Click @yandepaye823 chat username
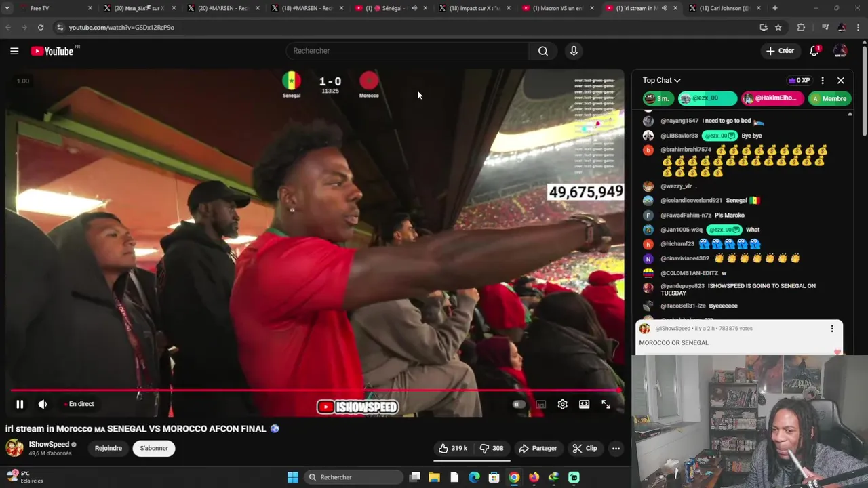 [x=682, y=286]
